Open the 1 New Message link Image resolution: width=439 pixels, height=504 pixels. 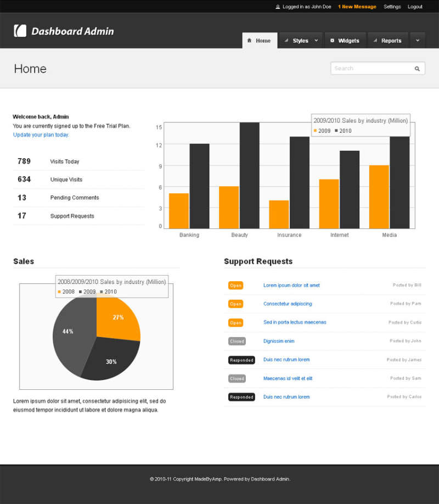tap(357, 7)
